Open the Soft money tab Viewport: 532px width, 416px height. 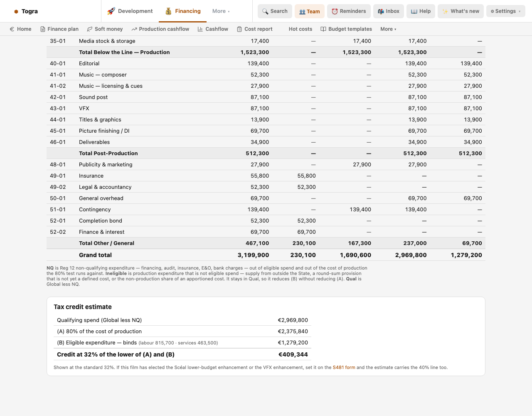[x=105, y=29]
